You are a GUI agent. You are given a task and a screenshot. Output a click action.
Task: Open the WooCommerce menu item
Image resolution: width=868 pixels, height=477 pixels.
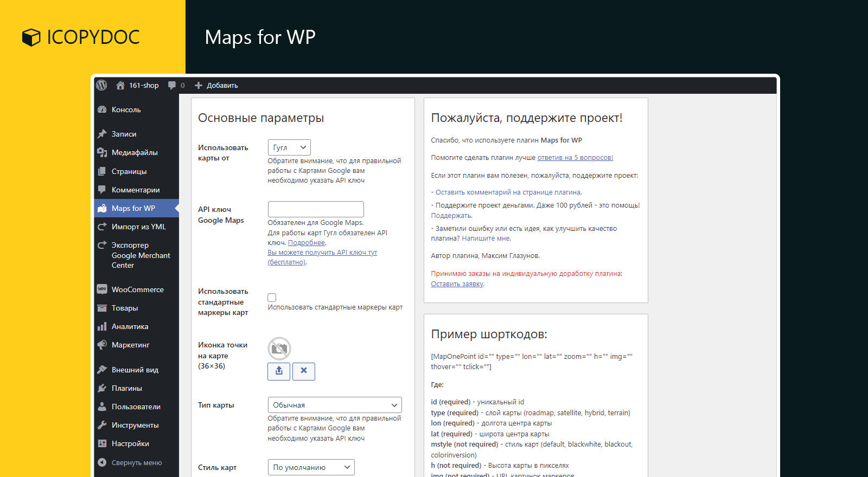(x=137, y=289)
